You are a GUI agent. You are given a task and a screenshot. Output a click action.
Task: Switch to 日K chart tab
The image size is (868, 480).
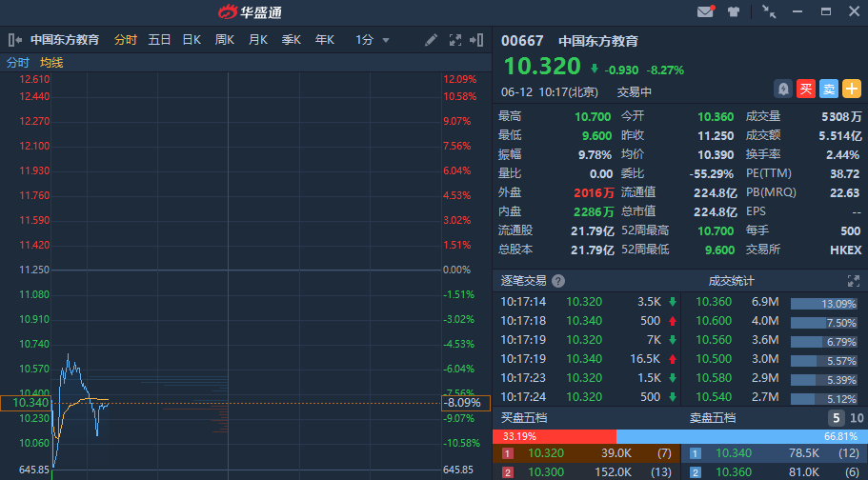(x=192, y=40)
